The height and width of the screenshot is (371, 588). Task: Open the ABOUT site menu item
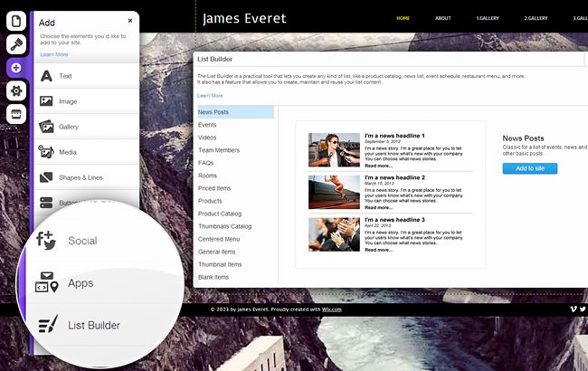(x=443, y=18)
